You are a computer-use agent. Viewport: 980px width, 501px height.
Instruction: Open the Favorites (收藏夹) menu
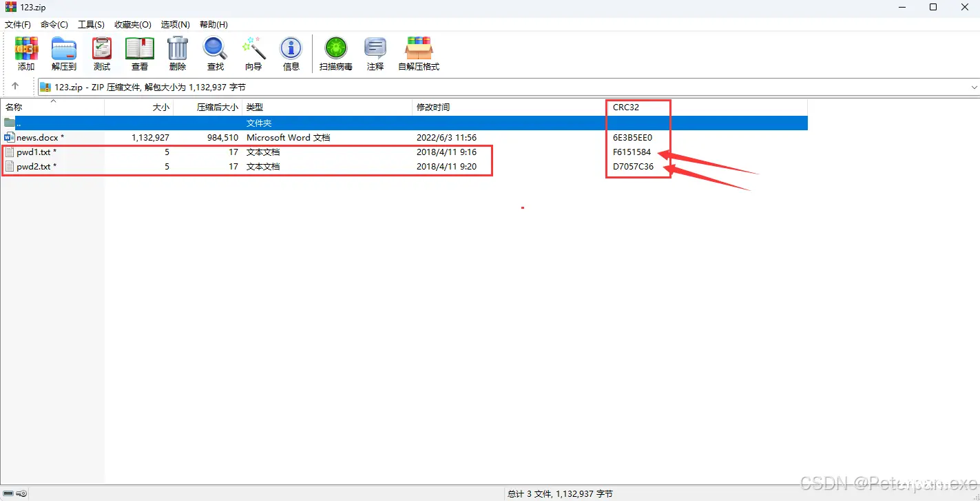(x=133, y=24)
